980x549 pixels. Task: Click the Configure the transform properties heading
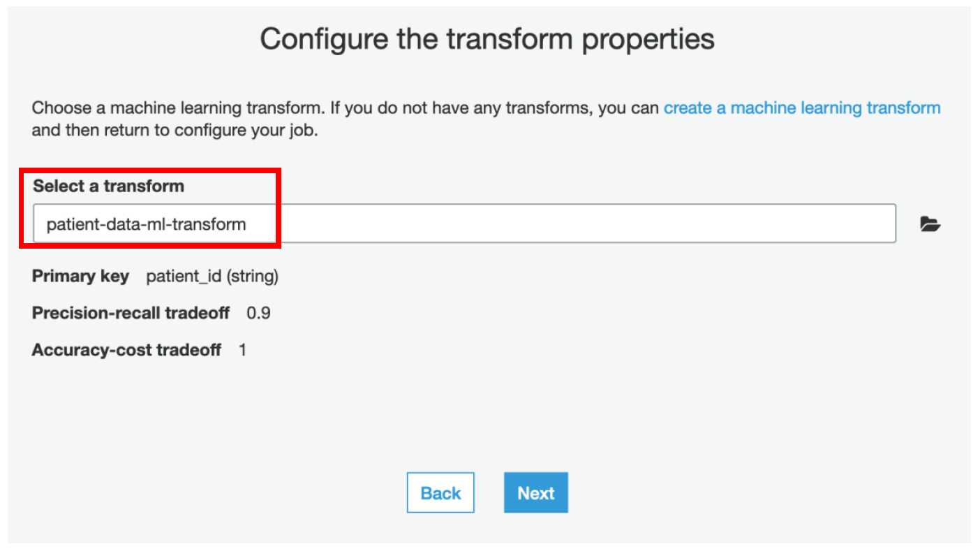point(487,39)
